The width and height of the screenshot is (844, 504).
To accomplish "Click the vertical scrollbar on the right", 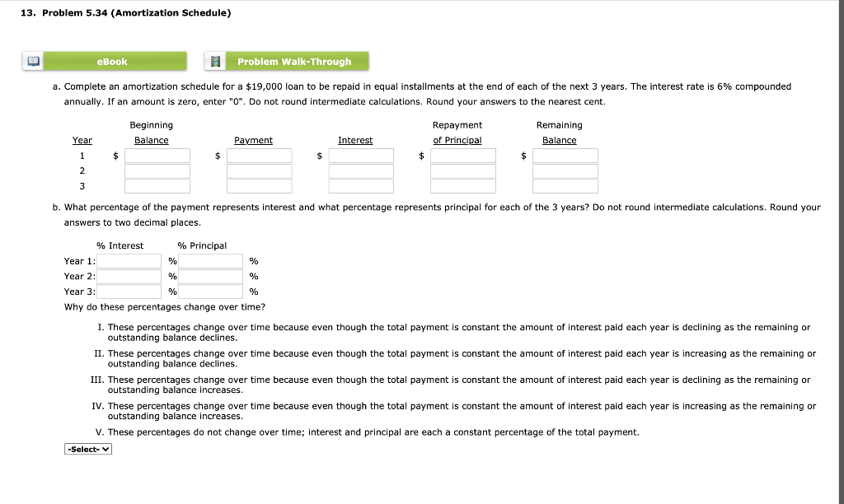I will (x=839, y=247).
